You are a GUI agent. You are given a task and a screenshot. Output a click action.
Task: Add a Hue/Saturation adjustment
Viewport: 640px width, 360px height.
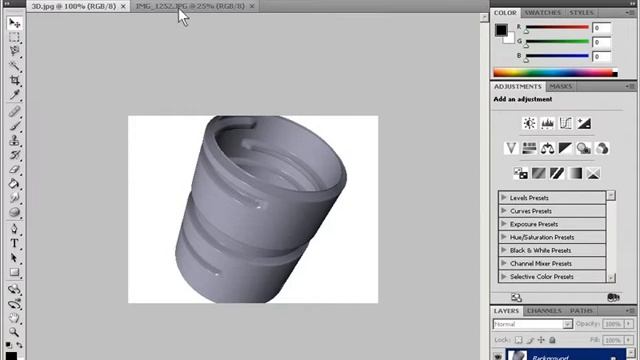pyautogui.click(x=529, y=148)
